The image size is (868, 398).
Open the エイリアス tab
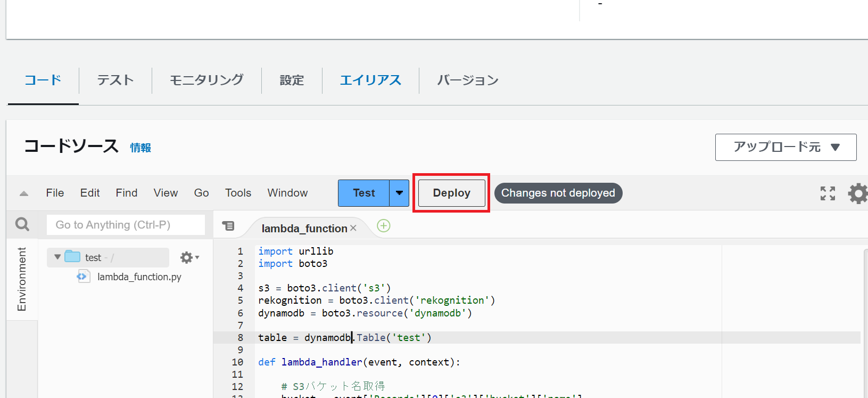coord(370,80)
